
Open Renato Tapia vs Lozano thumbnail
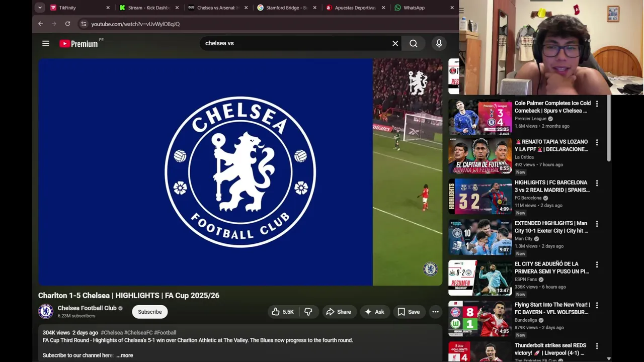(480, 156)
